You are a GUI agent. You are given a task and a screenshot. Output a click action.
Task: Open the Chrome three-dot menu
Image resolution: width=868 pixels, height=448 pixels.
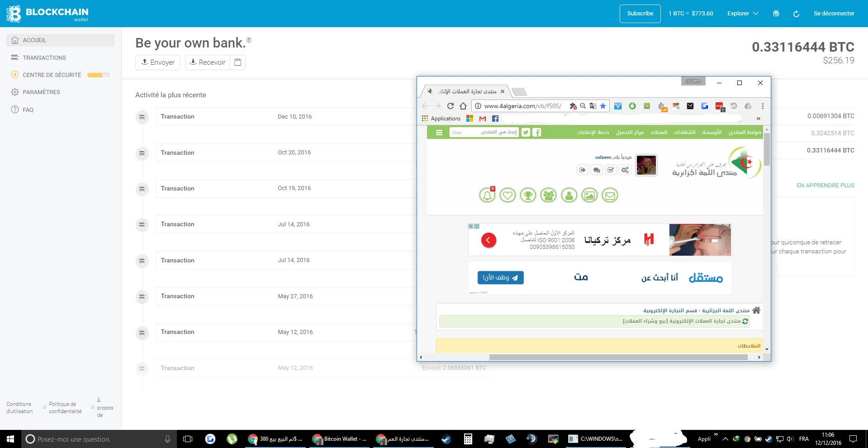pyautogui.click(x=763, y=106)
